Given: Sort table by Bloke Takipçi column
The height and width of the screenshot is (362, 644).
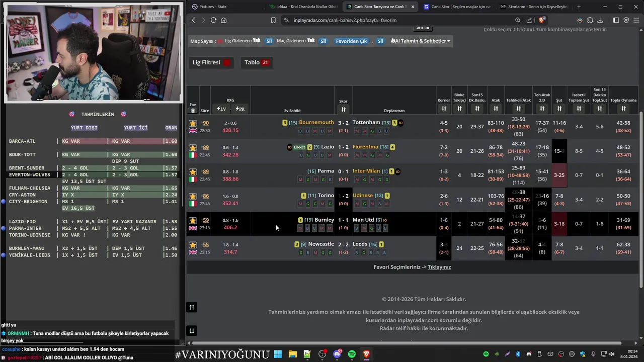Looking at the screenshot, I should click(x=459, y=109).
